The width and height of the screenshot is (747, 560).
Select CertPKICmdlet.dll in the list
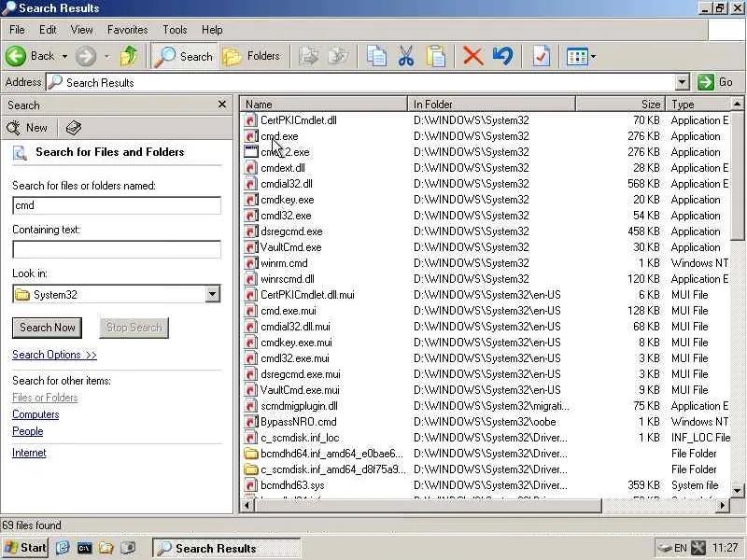(298, 120)
